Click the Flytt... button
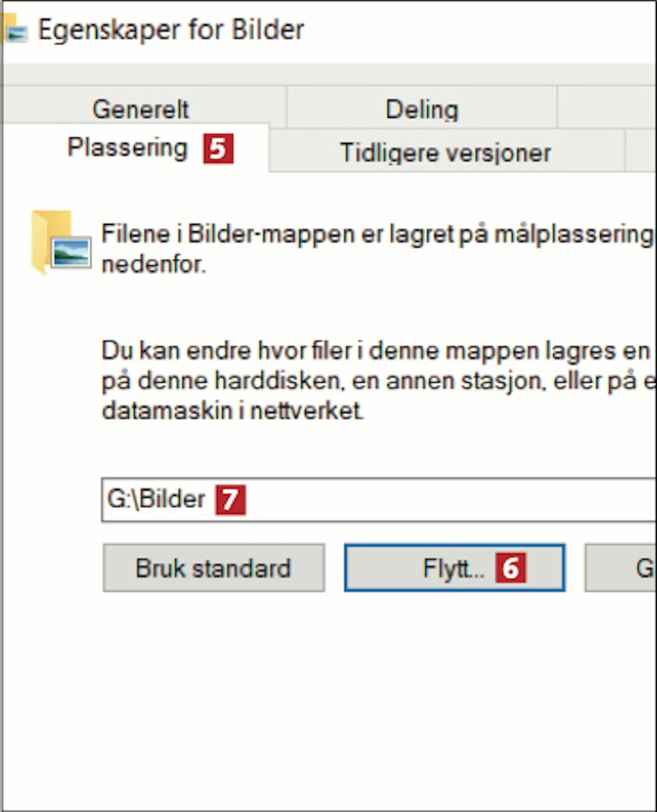This screenshot has height=812, width=657. point(454,568)
